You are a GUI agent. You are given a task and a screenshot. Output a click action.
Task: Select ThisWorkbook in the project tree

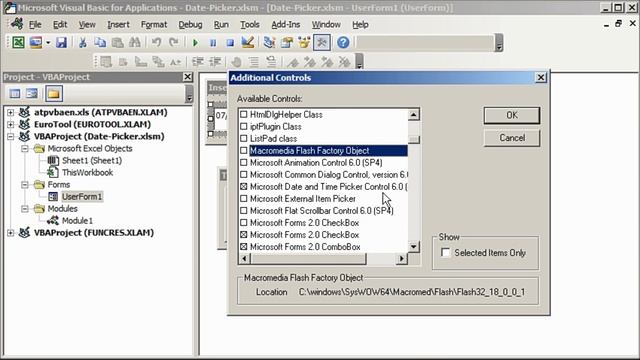pyautogui.click(x=87, y=173)
